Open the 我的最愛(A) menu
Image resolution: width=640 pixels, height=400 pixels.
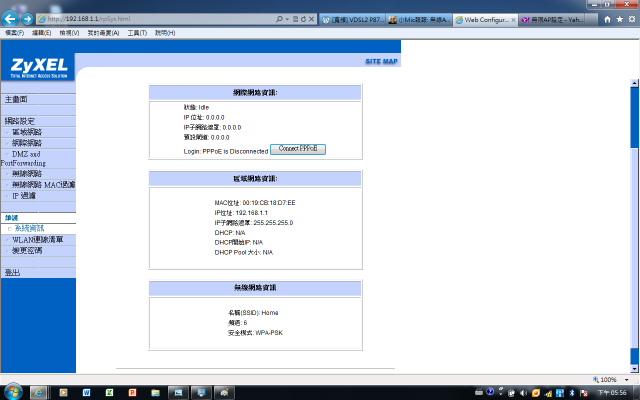103,33
